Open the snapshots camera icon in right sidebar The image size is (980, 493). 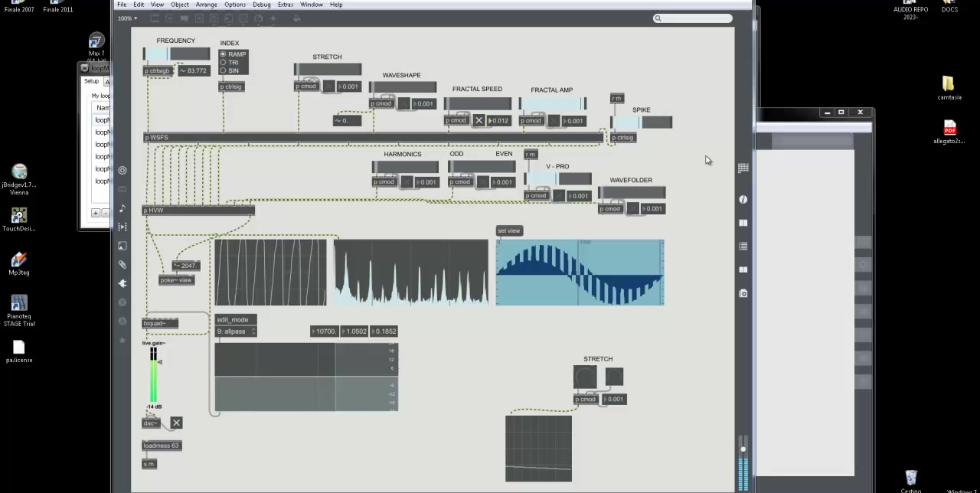click(x=743, y=293)
